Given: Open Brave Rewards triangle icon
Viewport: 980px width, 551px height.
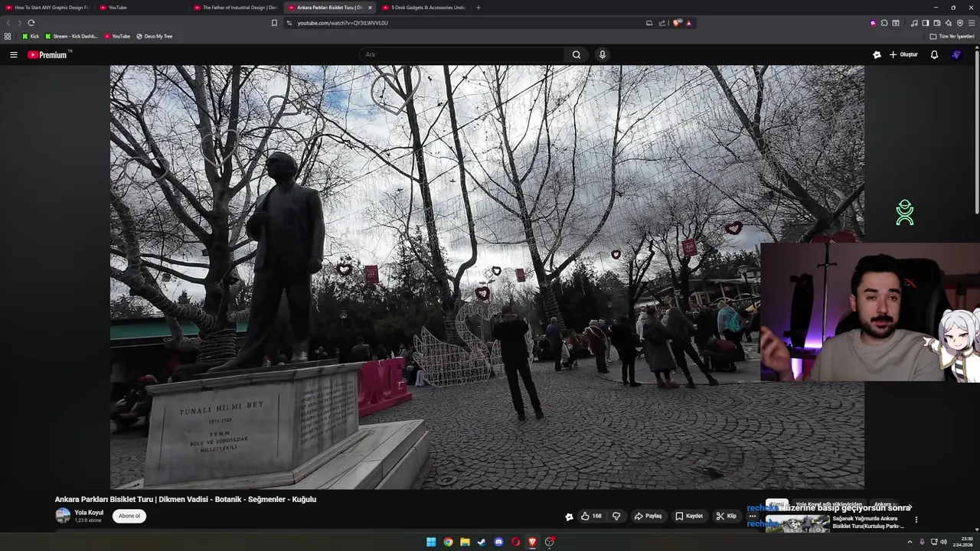Looking at the screenshot, I should pos(688,23).
